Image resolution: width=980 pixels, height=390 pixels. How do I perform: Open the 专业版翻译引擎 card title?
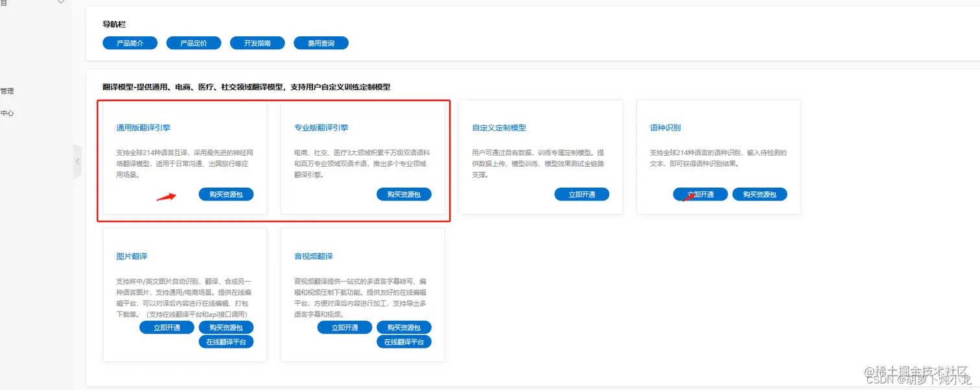[x=321, y=128]
